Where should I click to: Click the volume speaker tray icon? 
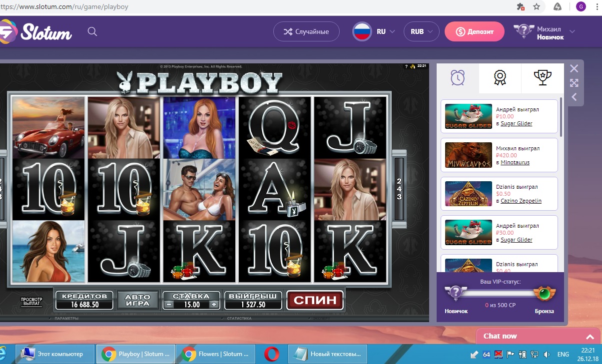pos(547,355)
